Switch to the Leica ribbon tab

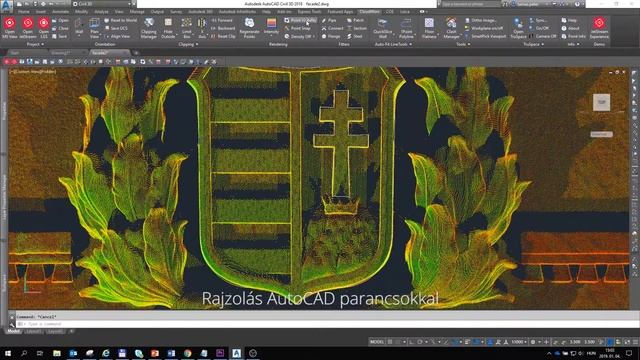(404, 12)
